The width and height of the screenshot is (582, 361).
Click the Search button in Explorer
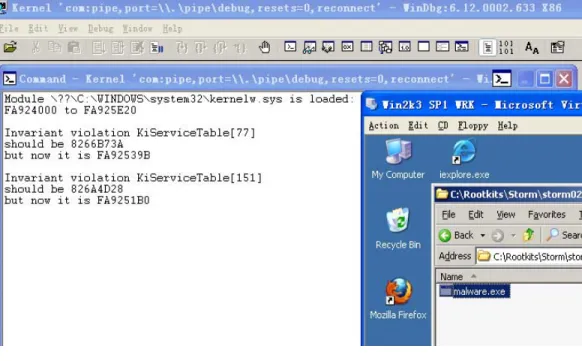coord(563,235)
